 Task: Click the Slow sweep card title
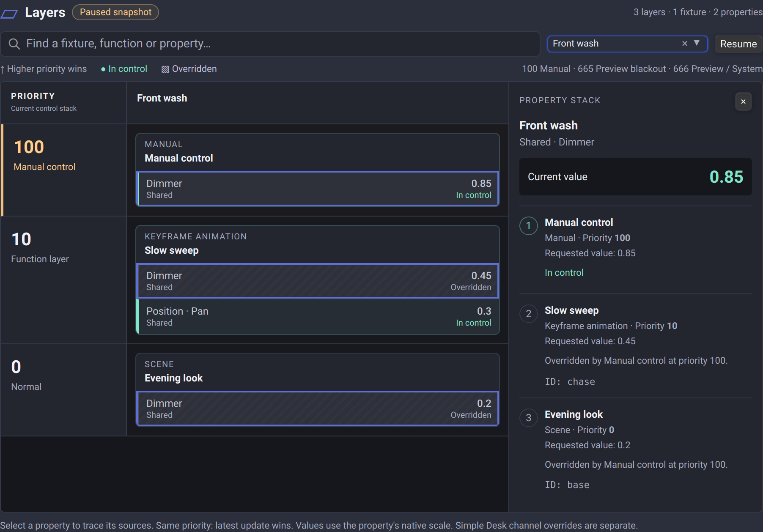coord(172,250)
